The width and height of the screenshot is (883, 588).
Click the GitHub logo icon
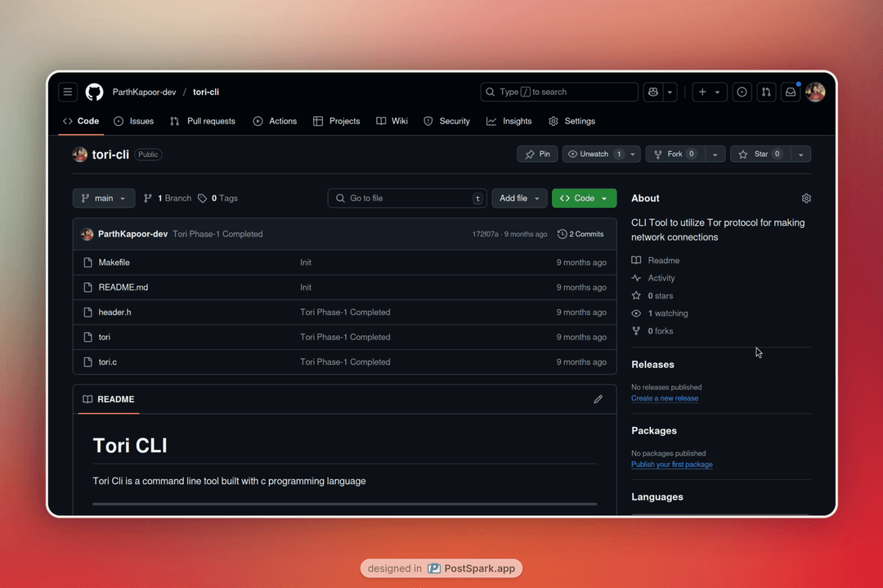pos(95,92)
